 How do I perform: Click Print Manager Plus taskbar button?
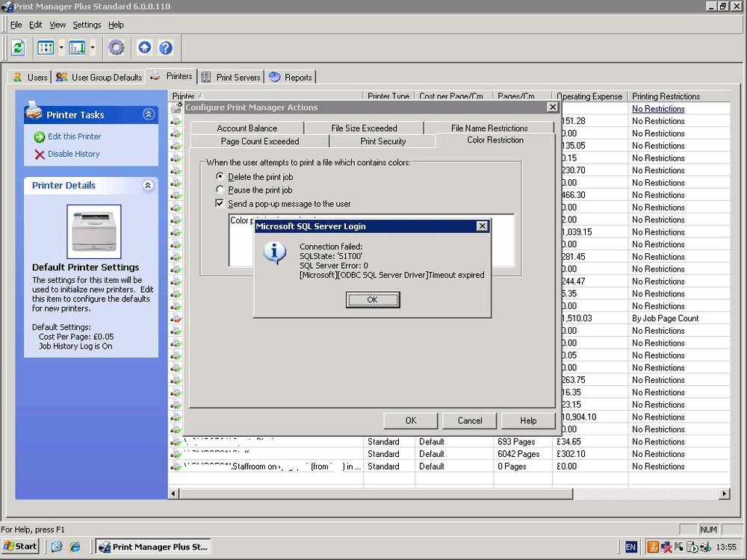tap(153, 547)
